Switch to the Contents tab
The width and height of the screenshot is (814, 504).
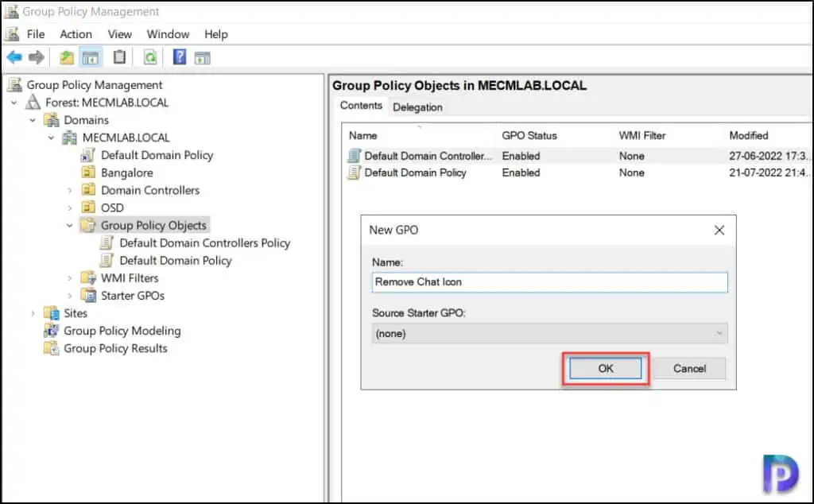[361, 106]
